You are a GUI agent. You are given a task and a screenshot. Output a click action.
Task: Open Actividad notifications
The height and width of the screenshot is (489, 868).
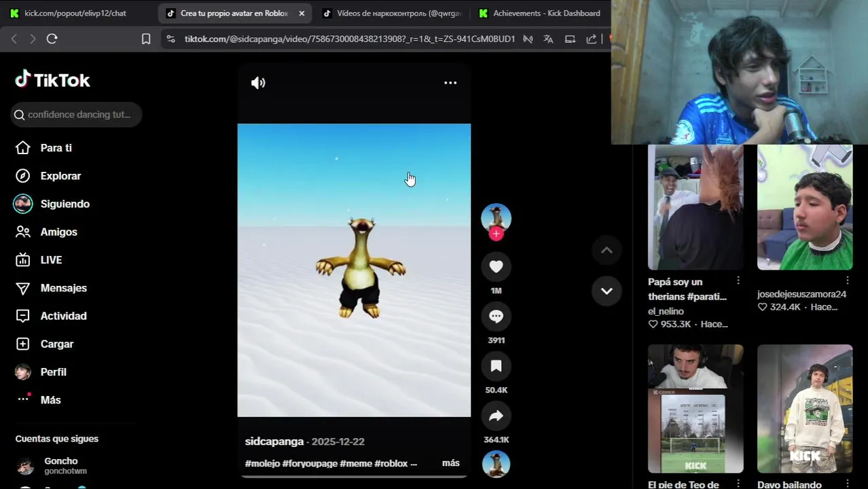tap(63, 316)
